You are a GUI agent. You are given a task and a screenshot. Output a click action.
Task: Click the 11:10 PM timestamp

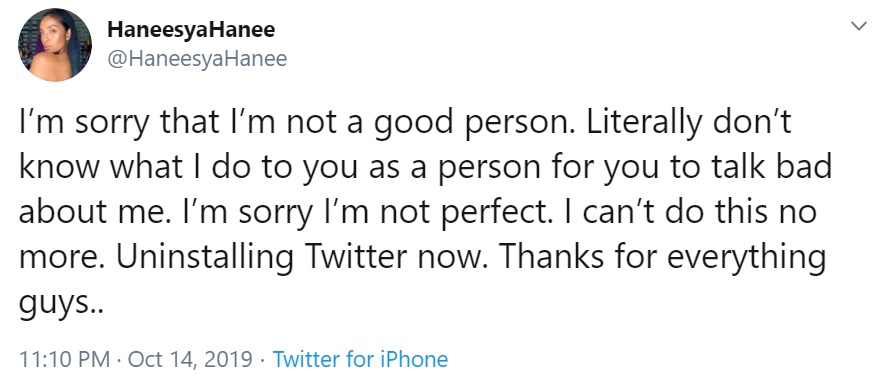tap(64, 359)
